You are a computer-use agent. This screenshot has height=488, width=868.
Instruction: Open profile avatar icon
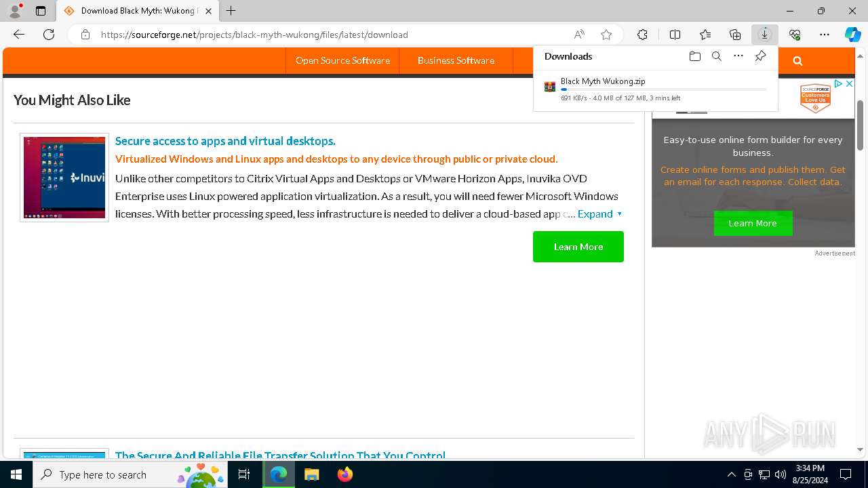point(15,11)
